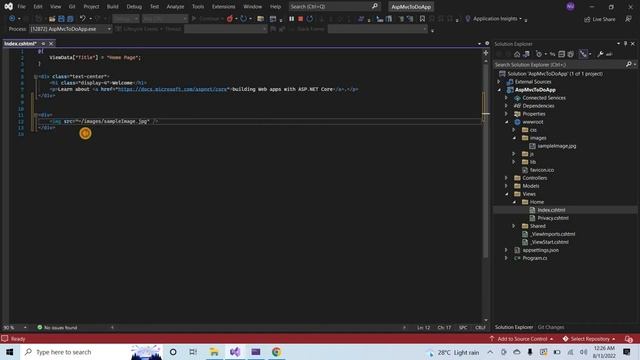Click Pending Changes Filter clock icon

(x=539, y=54)
